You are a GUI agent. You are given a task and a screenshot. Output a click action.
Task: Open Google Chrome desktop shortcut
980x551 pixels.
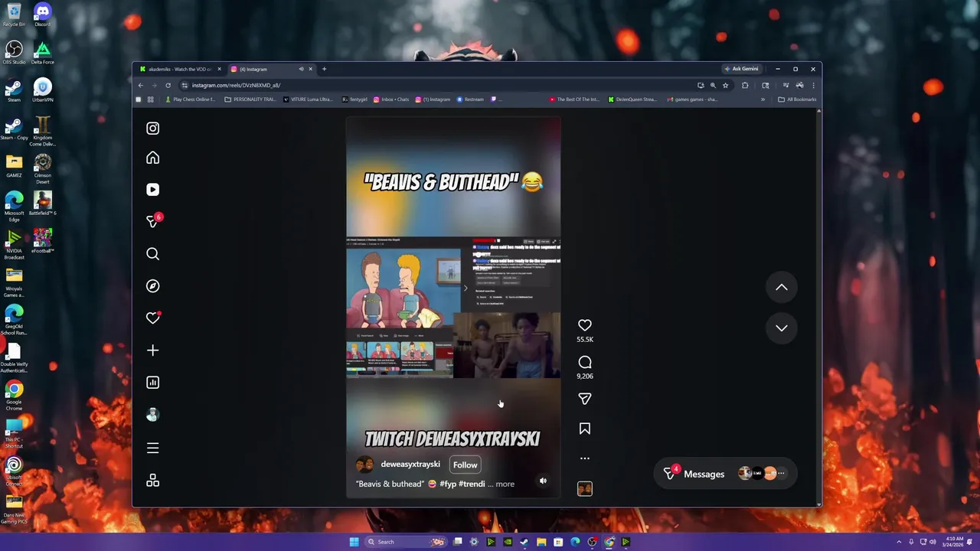click(14, 396)
